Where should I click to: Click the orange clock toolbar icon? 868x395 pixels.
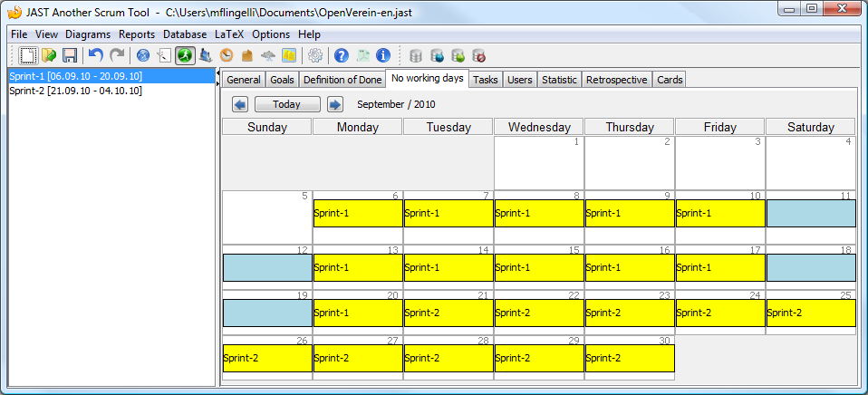click(x=227, y=55)
